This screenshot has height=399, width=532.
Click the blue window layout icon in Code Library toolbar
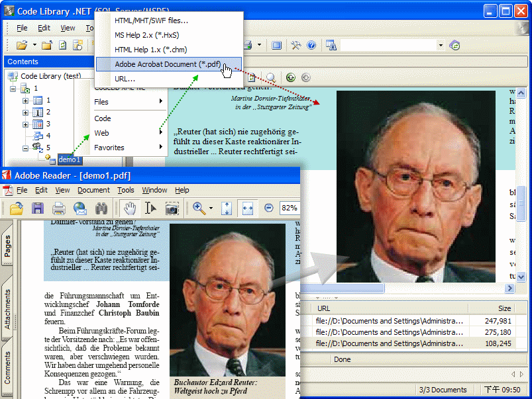[276, 45]
